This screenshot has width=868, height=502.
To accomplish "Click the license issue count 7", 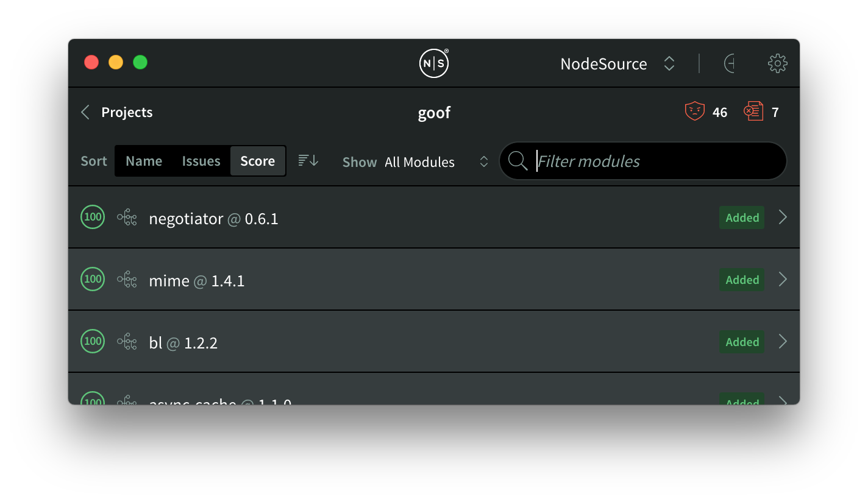I will pyautogui.click(x=775, y=112).
